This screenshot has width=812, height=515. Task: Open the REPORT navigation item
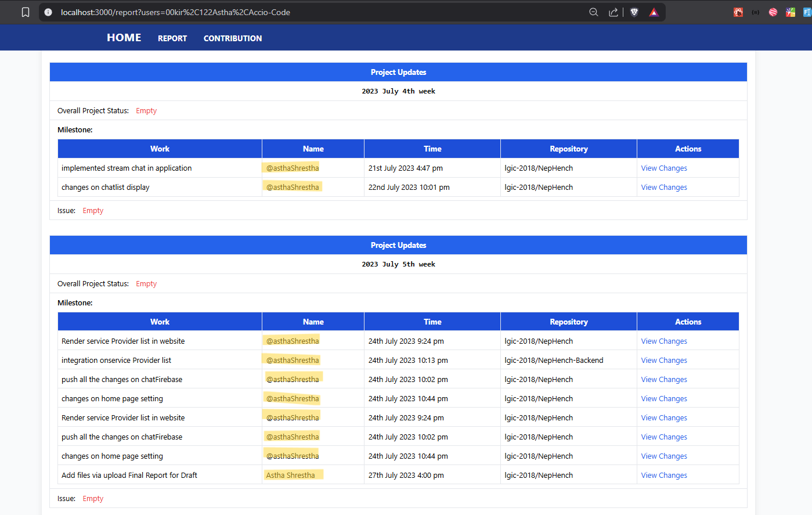(x=172, y=38)
